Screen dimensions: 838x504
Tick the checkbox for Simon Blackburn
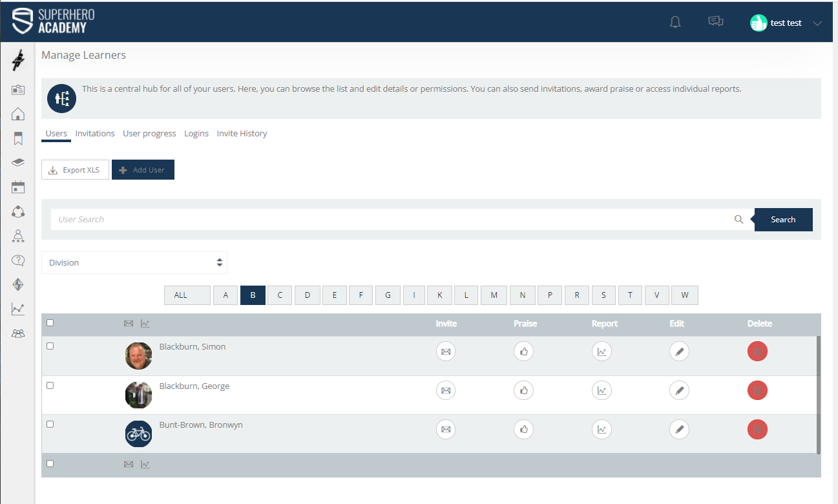pyautogui.click(x=50, y=346)
